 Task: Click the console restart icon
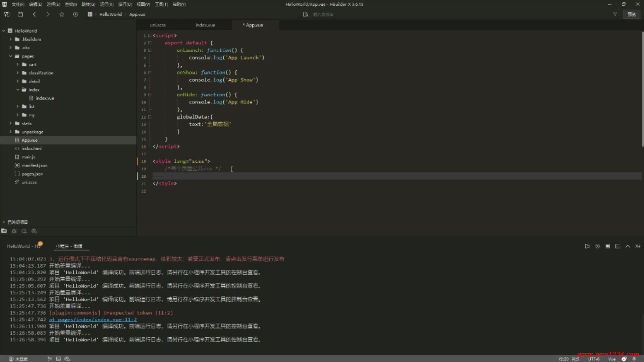587,246
